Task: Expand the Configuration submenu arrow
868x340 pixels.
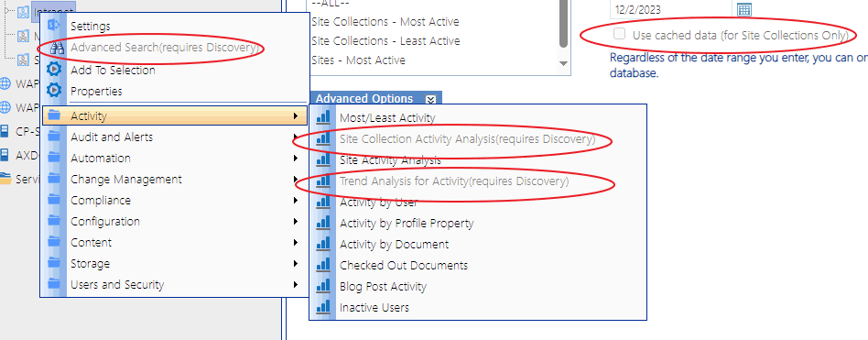Action: (x=296, y=222)
